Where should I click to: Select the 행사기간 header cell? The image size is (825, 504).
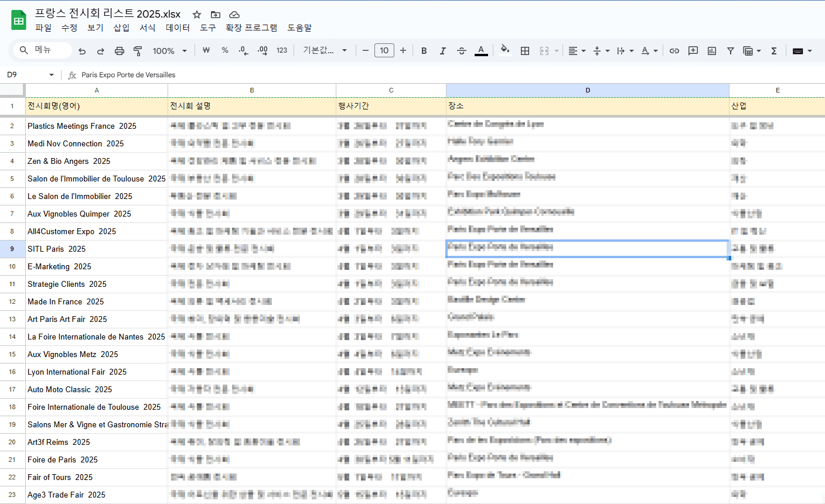pyautogui.click(x=391, y=106)
